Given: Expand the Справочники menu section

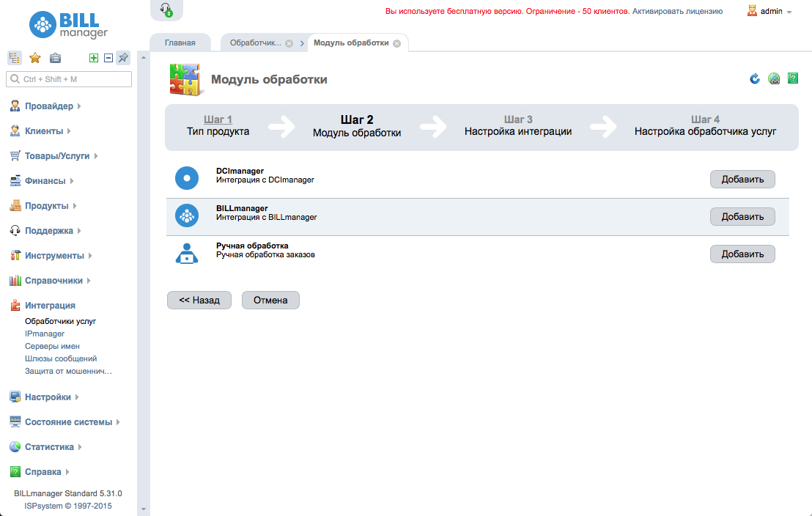Looking at the screenshot, I should pyautogui.click(x=89, y=280).
